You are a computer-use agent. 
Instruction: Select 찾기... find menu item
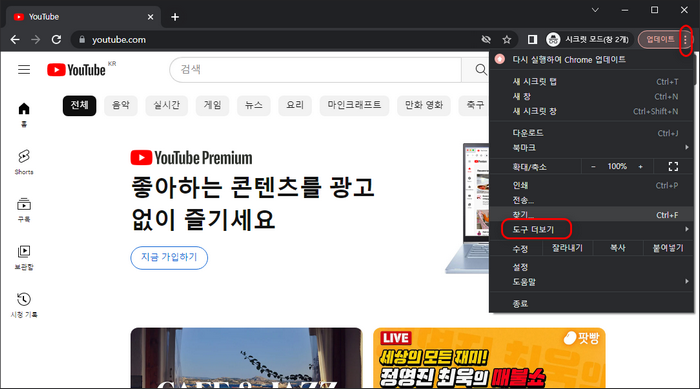click(592, 215)
